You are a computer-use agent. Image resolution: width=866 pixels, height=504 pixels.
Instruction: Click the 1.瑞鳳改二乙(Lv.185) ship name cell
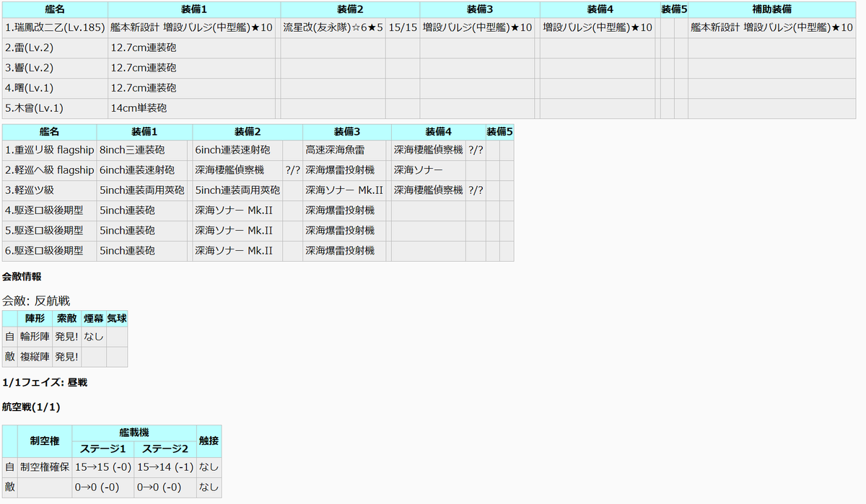(55, 28)
